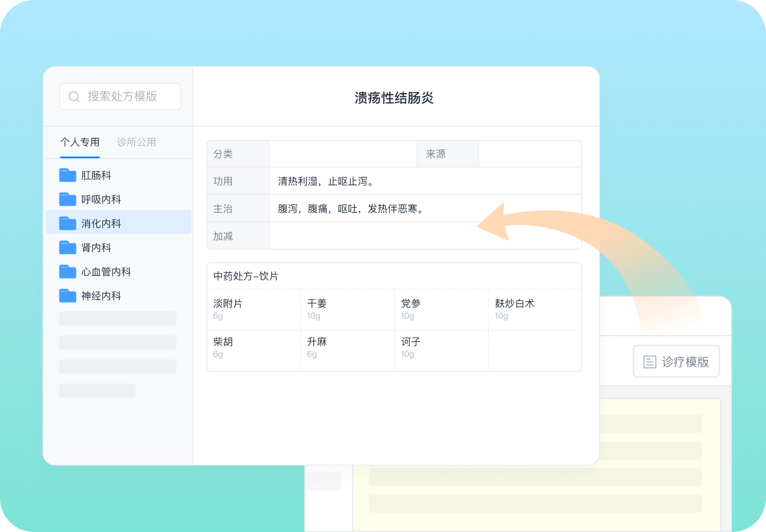Click the 诊疗模版 button
The width and height of the screenshot is (766, 532).
click(676, 361)
